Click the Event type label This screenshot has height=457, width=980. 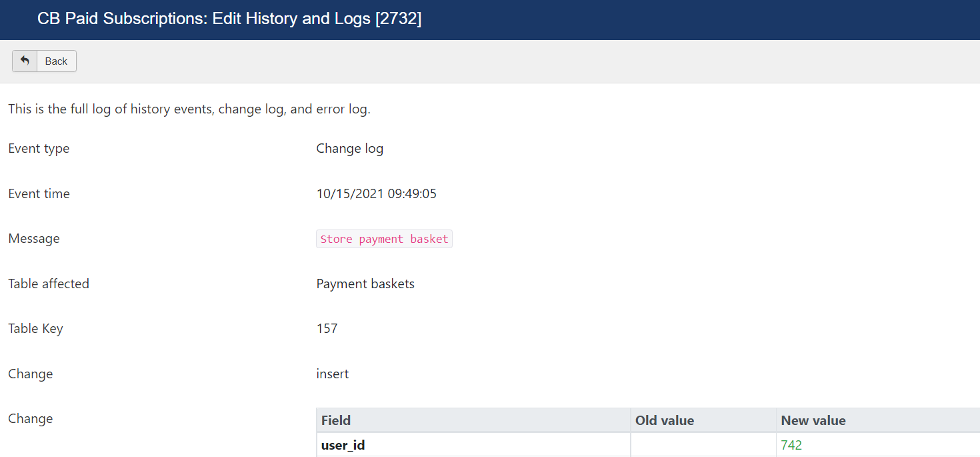[39, 149]
